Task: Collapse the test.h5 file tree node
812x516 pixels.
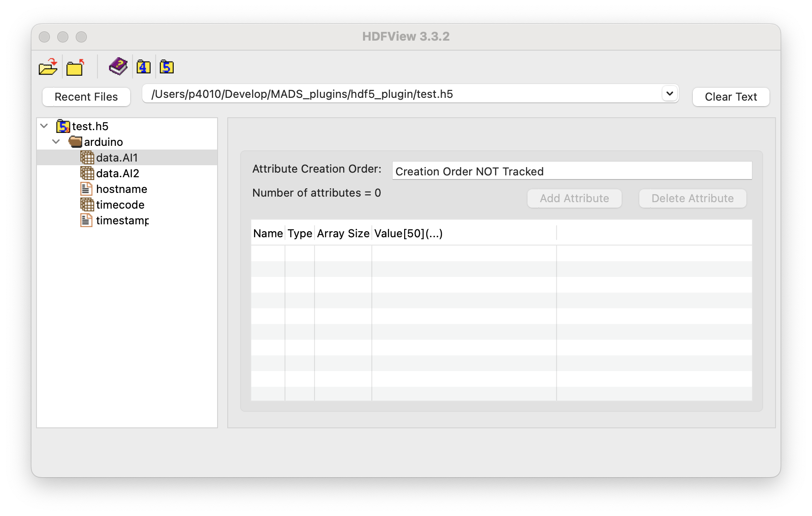Action: click(x=44, y=126)
